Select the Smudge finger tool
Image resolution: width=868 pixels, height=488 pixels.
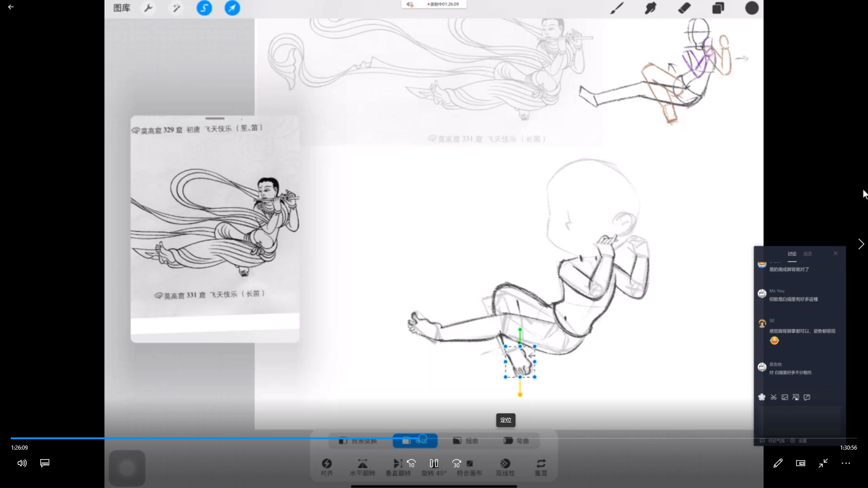(650, 8)
